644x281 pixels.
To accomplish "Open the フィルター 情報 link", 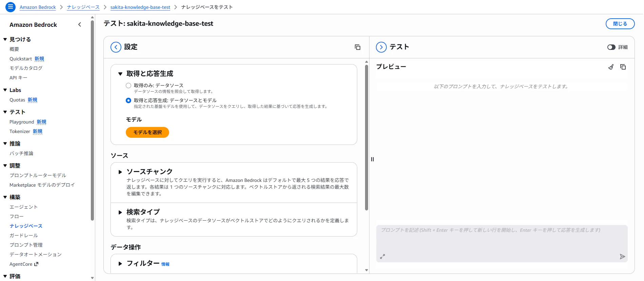I will pyautogui.click(x=165, y=264).
